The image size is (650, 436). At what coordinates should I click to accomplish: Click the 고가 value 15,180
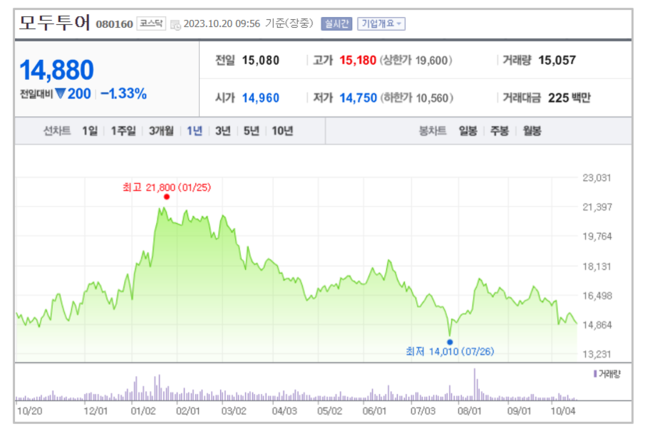[358, 61]
